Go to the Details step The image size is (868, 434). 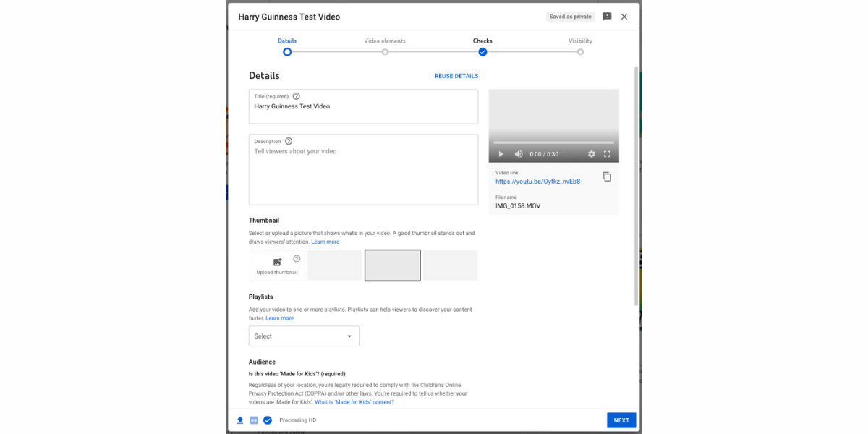point(287,46)
